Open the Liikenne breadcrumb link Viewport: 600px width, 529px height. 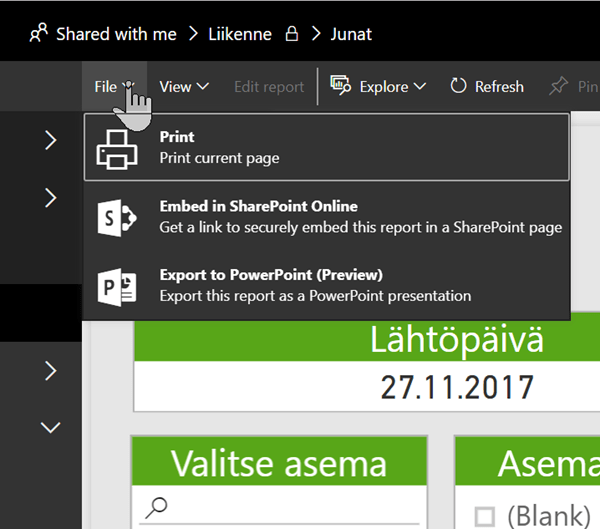[240, 34]
